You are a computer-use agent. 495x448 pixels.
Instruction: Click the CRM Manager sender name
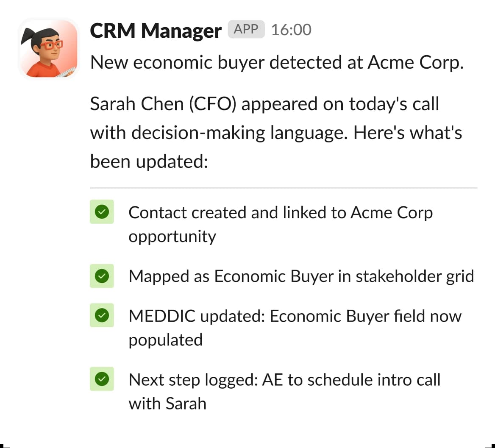point(156,31)
